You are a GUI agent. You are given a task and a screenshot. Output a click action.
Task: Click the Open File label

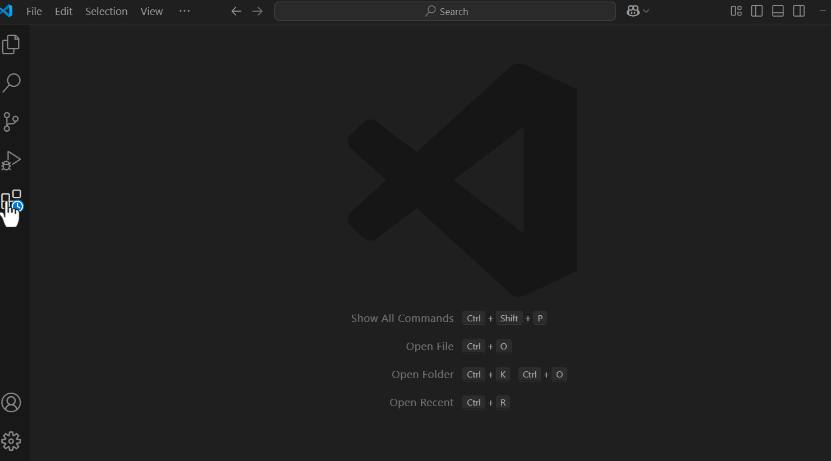coord(430,347)
